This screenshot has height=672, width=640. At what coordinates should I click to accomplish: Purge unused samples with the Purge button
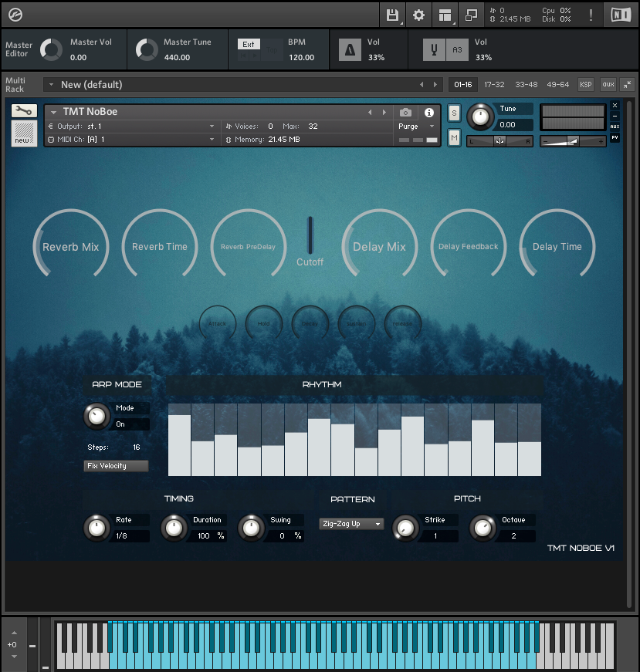pyautogui.click(x=408, y=126)
